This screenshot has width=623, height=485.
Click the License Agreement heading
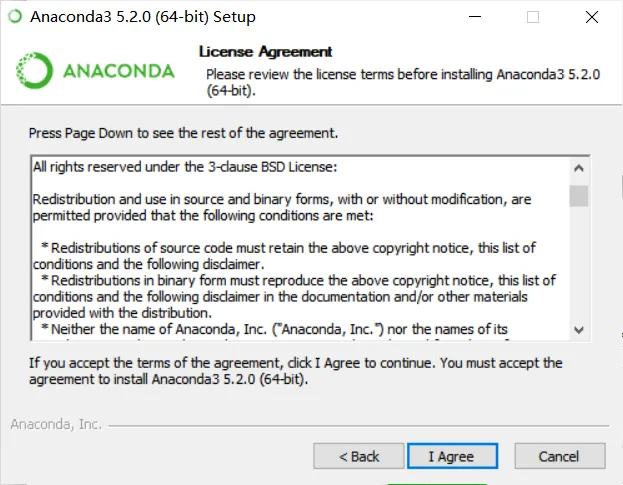pyautogui.click(x=265, y=52)
